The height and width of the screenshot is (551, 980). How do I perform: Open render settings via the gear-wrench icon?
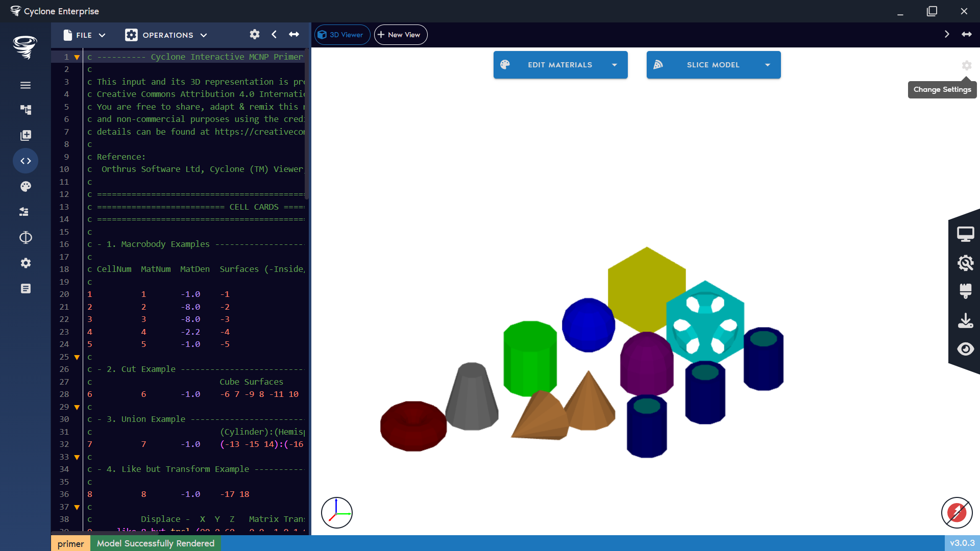(x=966, y=263)
